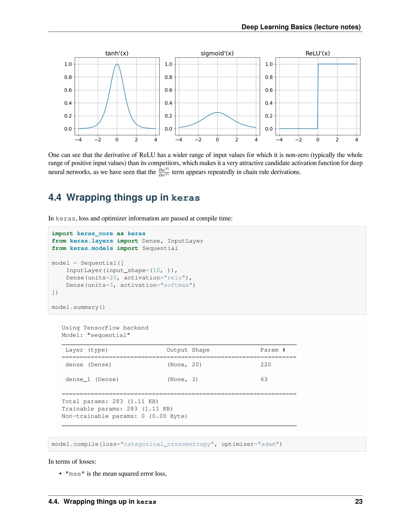The image size is (411, 532).
Task: Click the 'Model: "sequential"' output line
Action: (96, 335)
